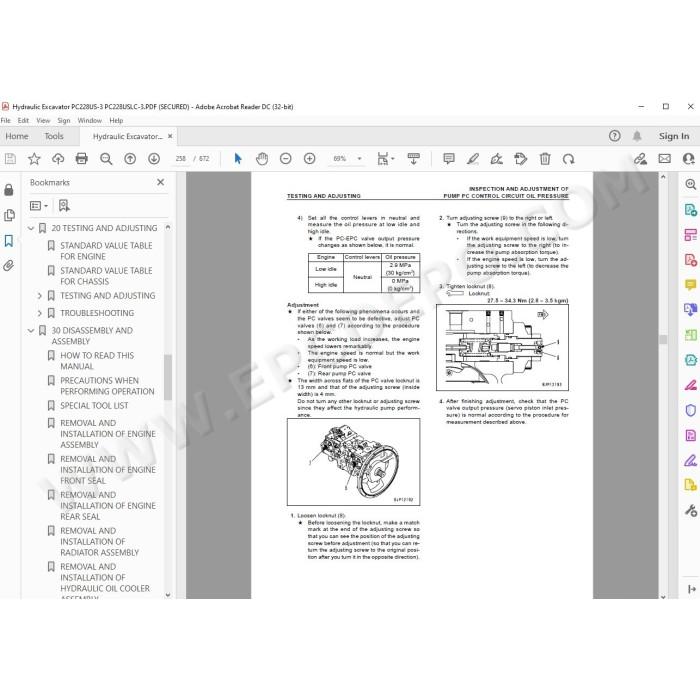Image resolution: width=700 pixels, height=700 pixels.
Task: Click the bookmarks panel scrollbar thumb
Action: pyautogui.click(x=168, y=377)
